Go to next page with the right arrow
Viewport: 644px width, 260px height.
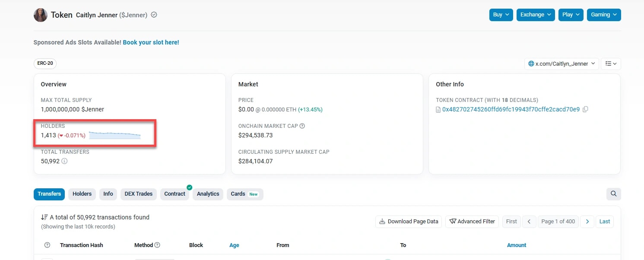(587, 222)
